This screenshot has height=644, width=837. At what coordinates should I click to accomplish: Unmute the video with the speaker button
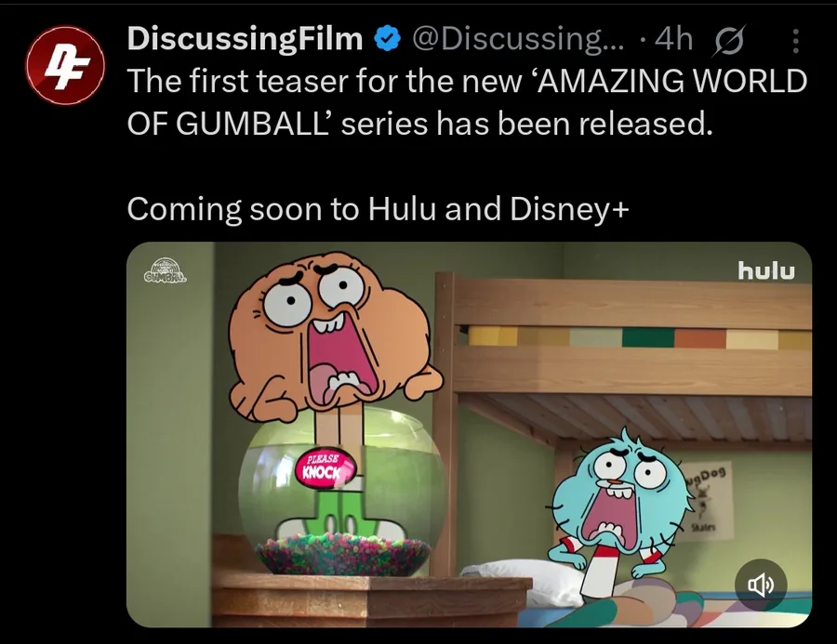761,585
